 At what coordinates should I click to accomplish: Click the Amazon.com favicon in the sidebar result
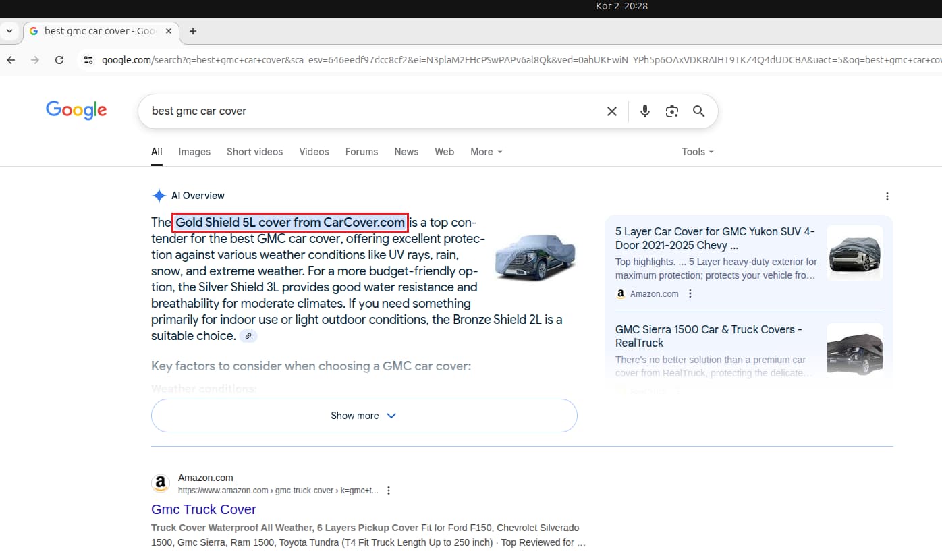620,293
